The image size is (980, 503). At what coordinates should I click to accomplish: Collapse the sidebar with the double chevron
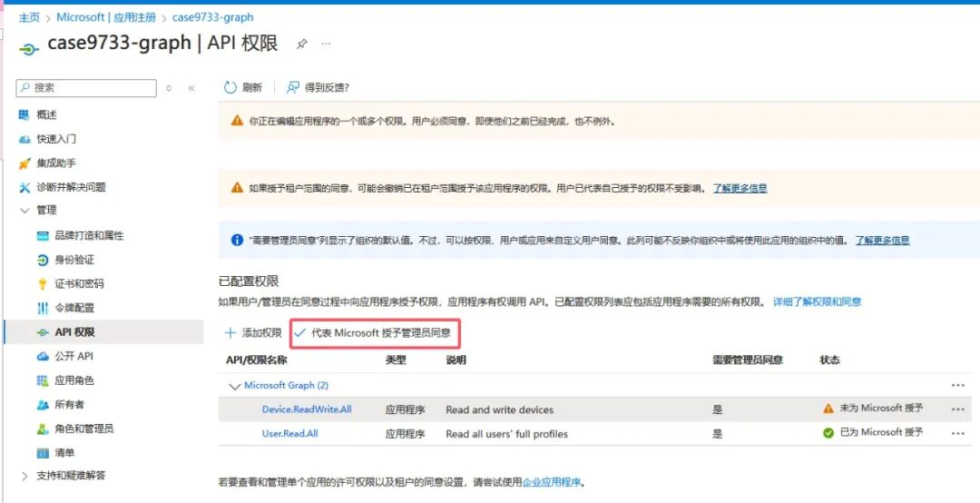[x=191, y=88]
